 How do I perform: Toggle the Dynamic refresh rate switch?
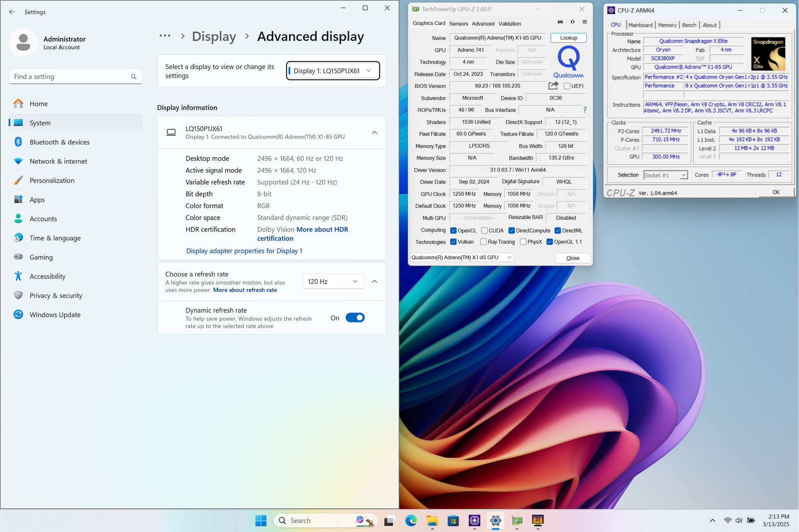tap(355, 318)
